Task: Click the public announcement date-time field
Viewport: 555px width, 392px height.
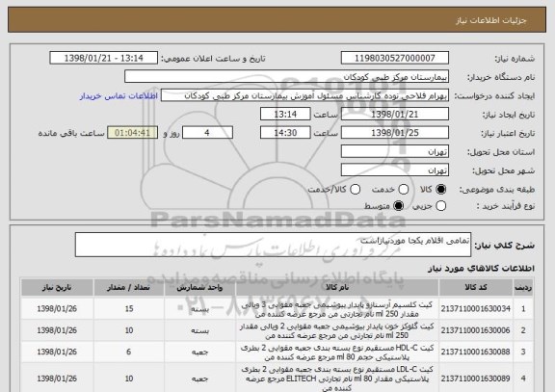Action: pos(104,58)
